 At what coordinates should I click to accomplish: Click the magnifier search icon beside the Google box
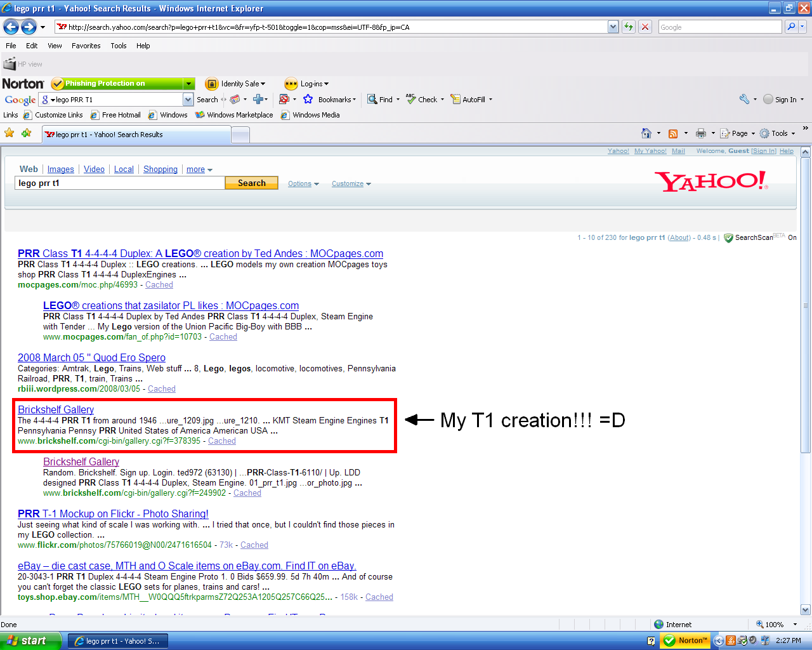790,27
